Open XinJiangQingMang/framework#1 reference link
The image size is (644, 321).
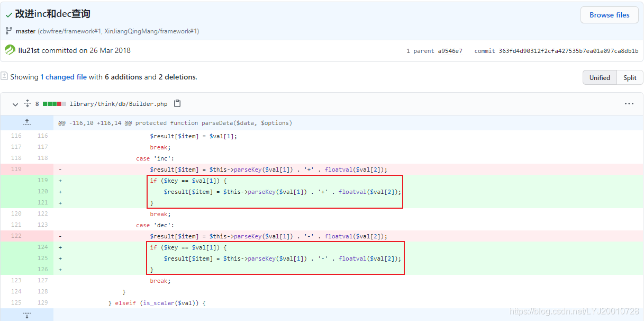(x=150, y=31)
